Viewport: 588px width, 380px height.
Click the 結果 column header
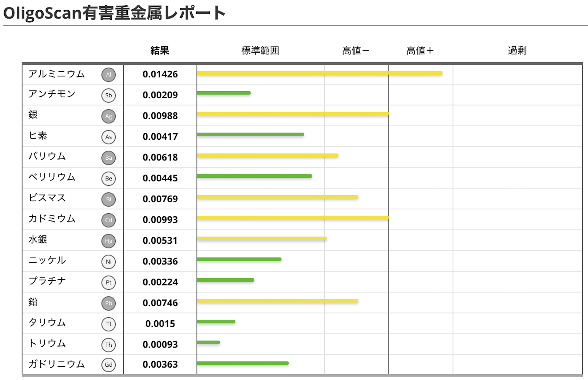160,50
